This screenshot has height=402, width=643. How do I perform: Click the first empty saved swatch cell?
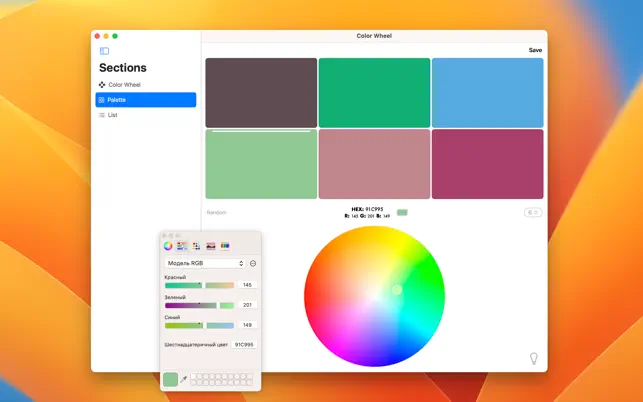pyautogui.click(x=194, y=376)
